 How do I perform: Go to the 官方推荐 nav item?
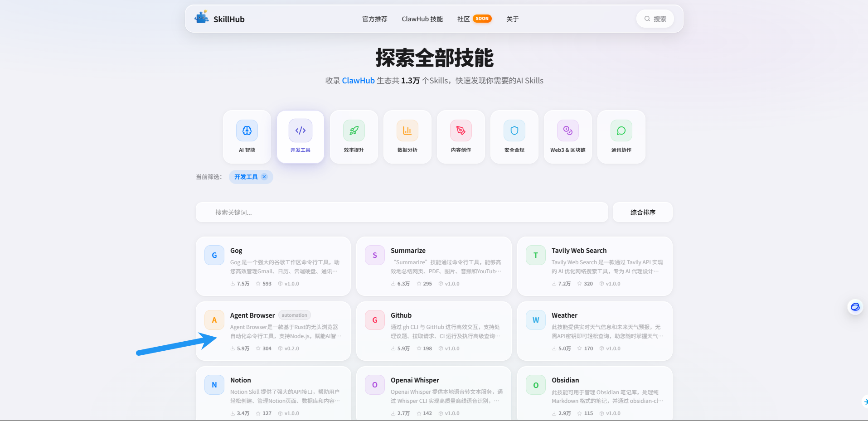tap(374, 19)
